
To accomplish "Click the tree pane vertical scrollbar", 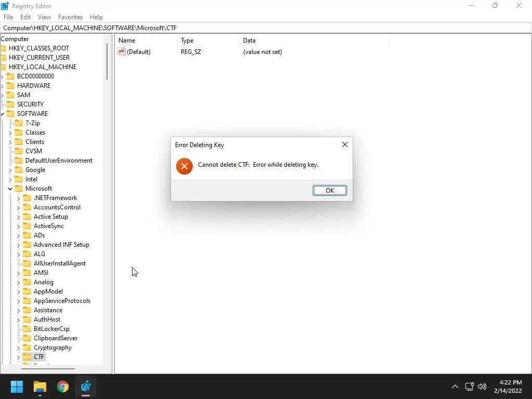I will (107, 61).
